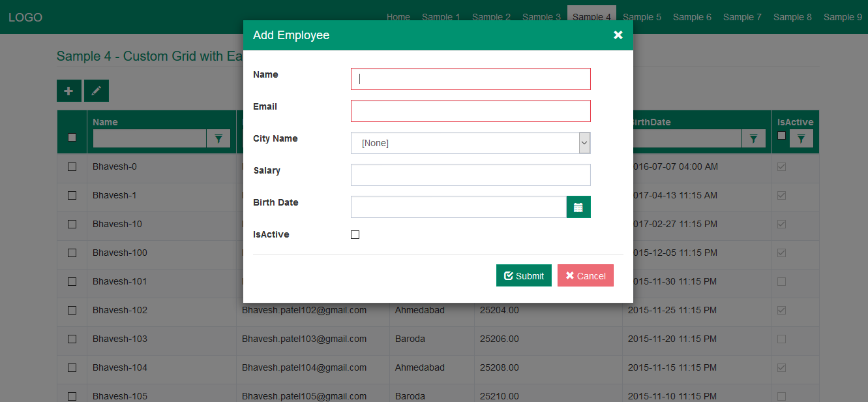The height and width of the screenshot is (402, 868).
Task: Click the Name column filter textbox
Action: pyautogui.click(x=150, y=138)
